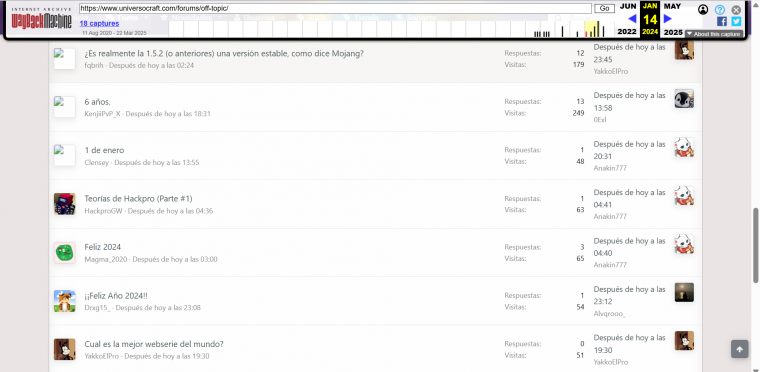Click reply count 13 on 6 años row
The height and width of the screenshot is (372, 760).
580,101
